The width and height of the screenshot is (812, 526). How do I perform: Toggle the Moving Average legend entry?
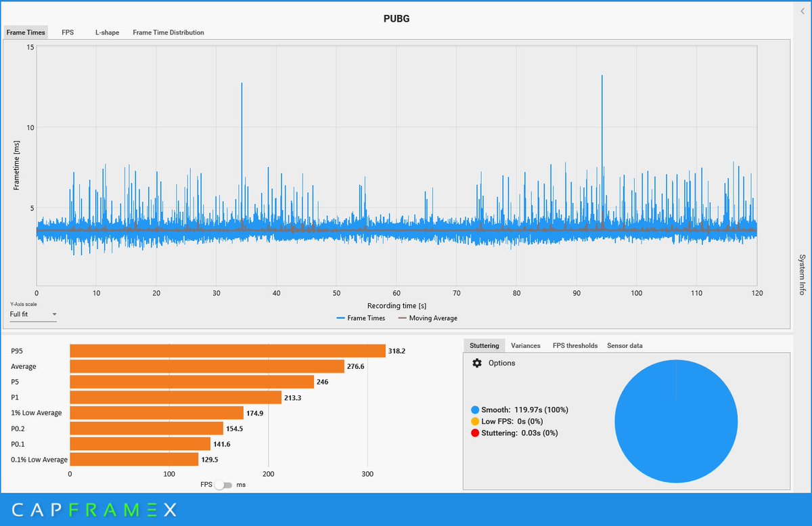(428, 318)
